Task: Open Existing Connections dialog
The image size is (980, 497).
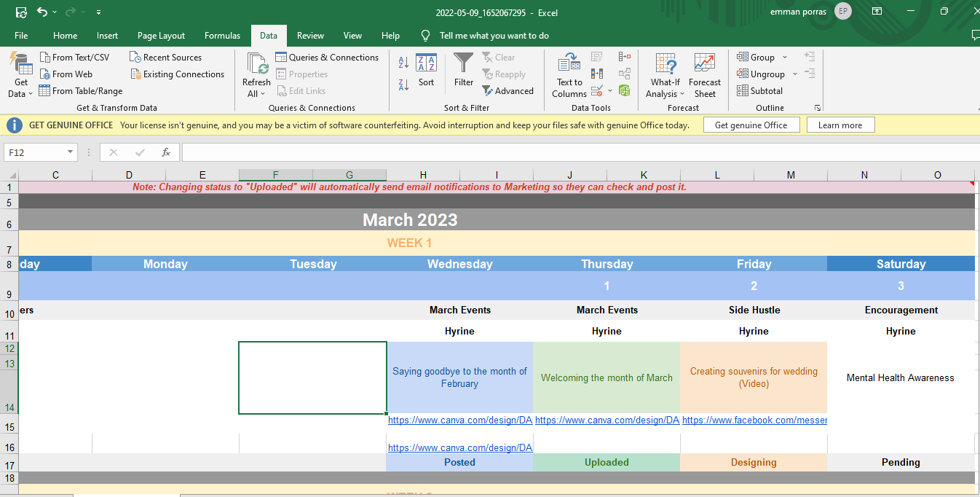Action: pyautogui.click(x=177, y=74)
